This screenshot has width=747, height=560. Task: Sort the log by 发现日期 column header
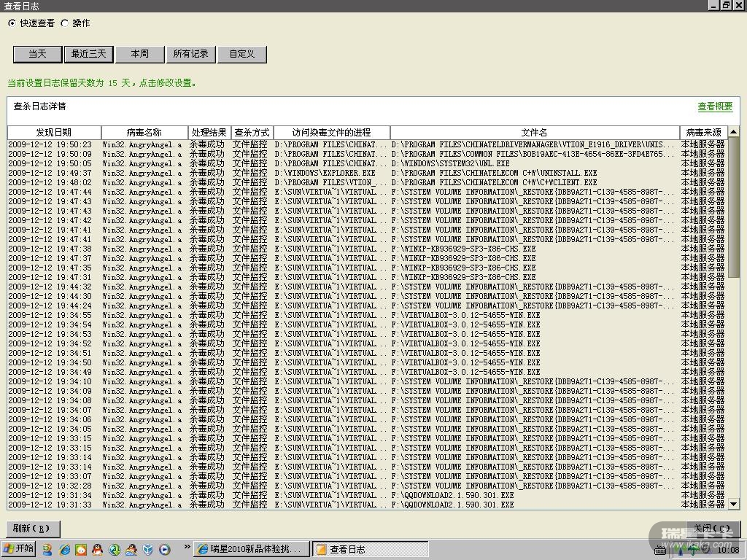click(54, 133)
